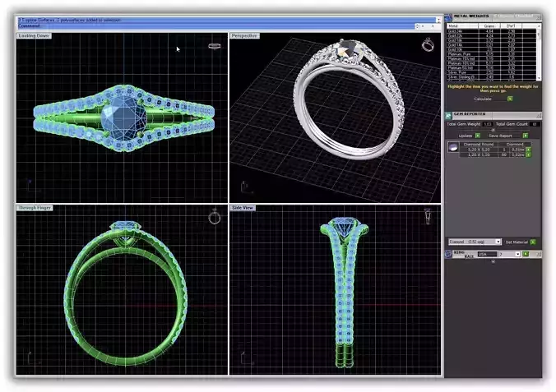Select the Silver Pure row in metal list
Viewport: 556px width, 392px height.
click(x=492, y=72)
